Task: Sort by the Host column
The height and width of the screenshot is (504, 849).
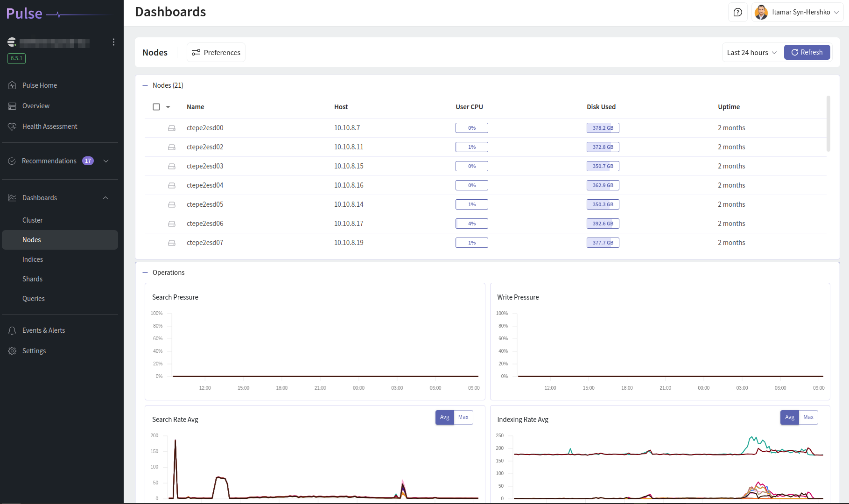Action: [x=341, y=107]
